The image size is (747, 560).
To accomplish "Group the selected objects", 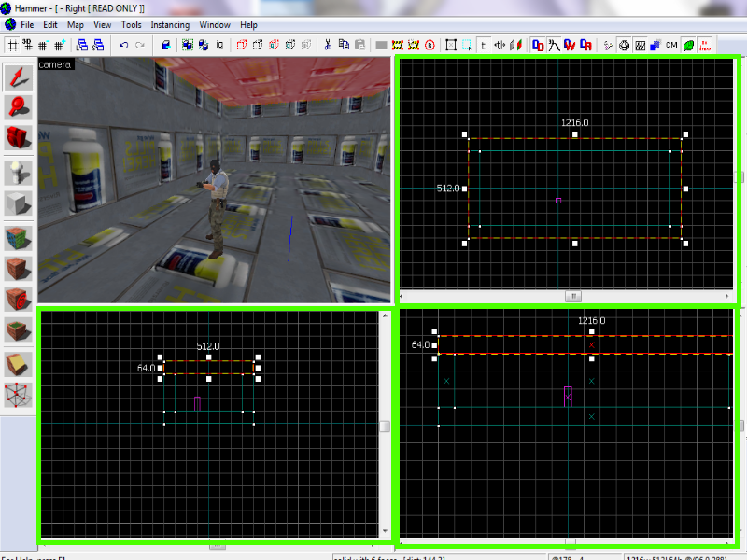I will pyautogui.click(x=188, y=45).
